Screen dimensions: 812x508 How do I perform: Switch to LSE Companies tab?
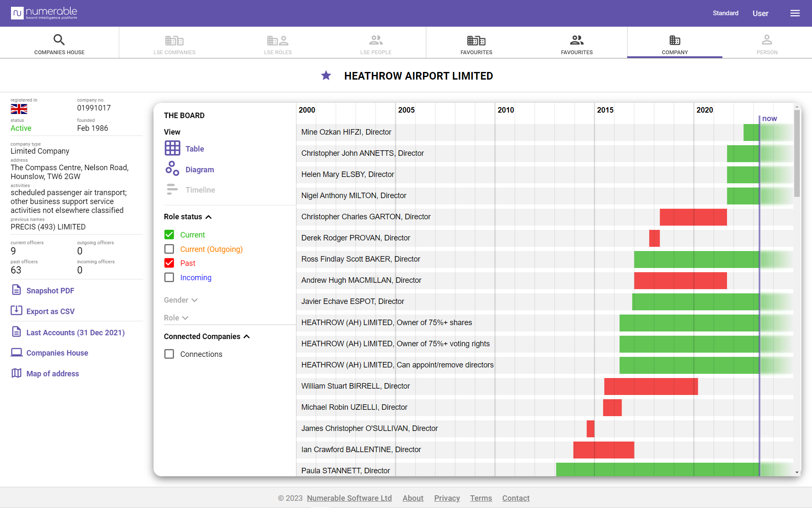coord(174,44)
